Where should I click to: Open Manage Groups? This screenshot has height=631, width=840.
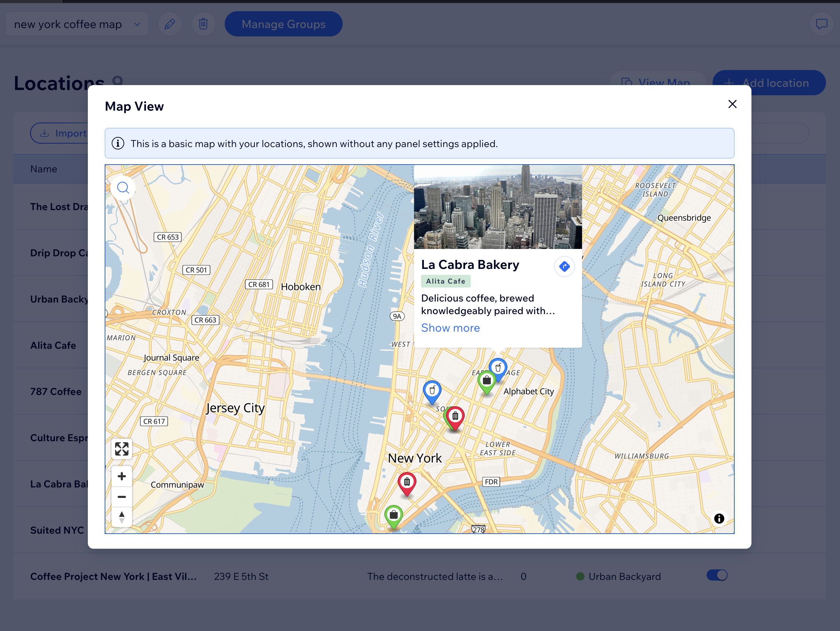click(x=283, y=24)
